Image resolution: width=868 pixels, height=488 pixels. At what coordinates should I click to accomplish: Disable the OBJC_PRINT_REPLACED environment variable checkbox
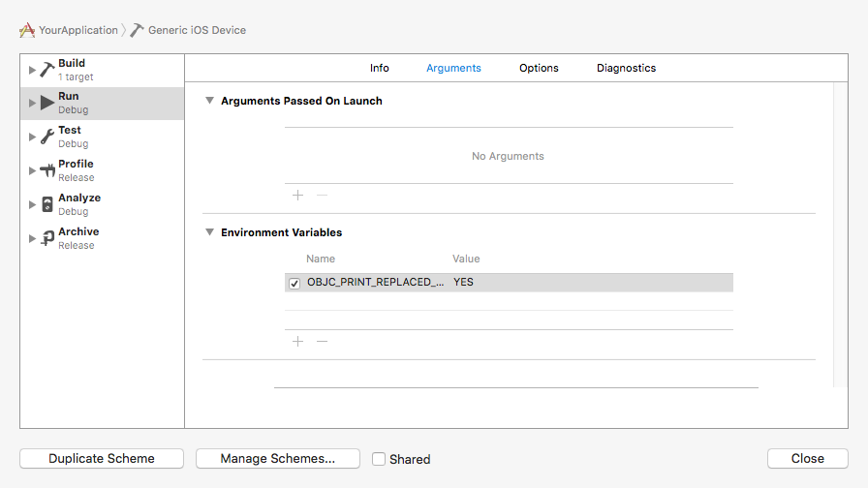coord(294,284)
